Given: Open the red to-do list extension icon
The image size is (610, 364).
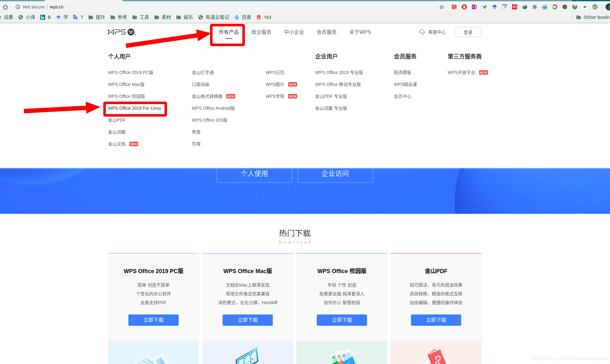Looking at the screenshot, I should tap(454, 7).
